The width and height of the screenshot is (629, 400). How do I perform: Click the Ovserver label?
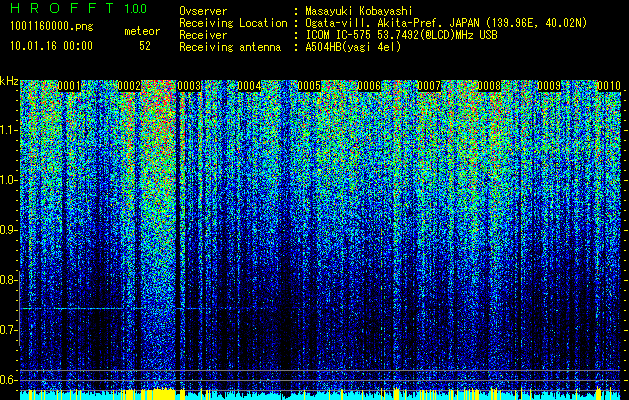pos(203,11)
